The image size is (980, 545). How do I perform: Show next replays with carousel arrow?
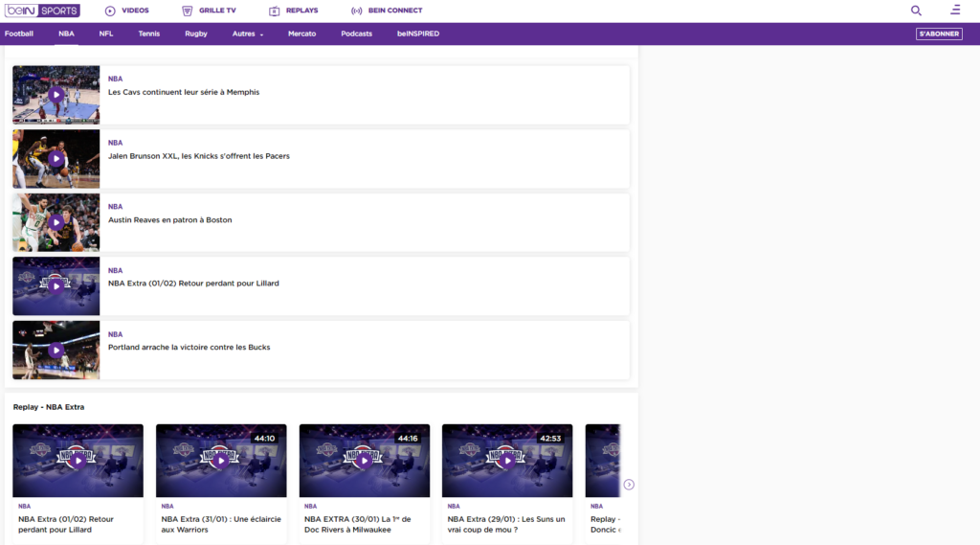point(629,485)
